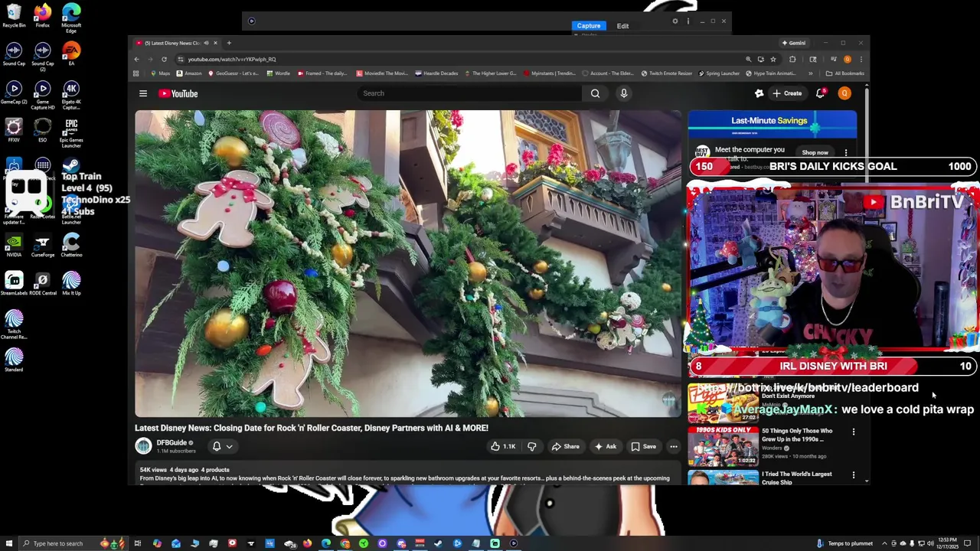Open RODE Central desktop icon
Image resolution: width=980 pixels, height=551 pixels.
43,283
